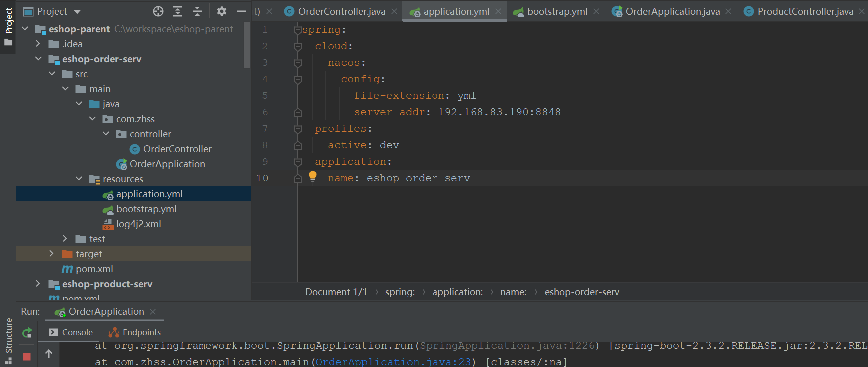Click the locate/select opened file target icon
The width and height of the screenshot is (868, 367).
pos(158,11)
